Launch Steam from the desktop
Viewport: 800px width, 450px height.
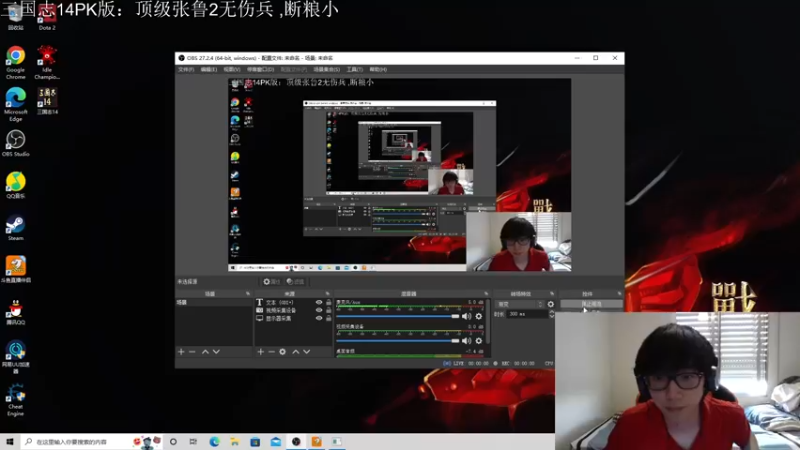coord(15,228)
